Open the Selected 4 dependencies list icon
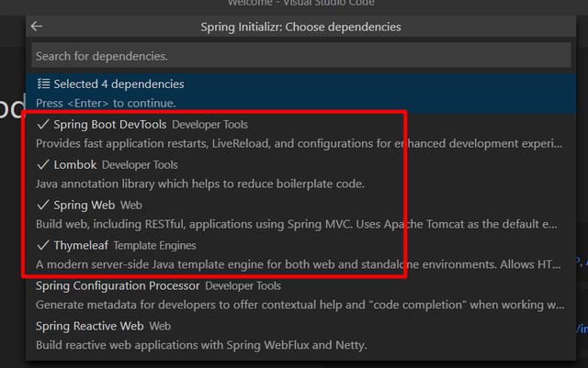588x368 pixels. (43, 84)
